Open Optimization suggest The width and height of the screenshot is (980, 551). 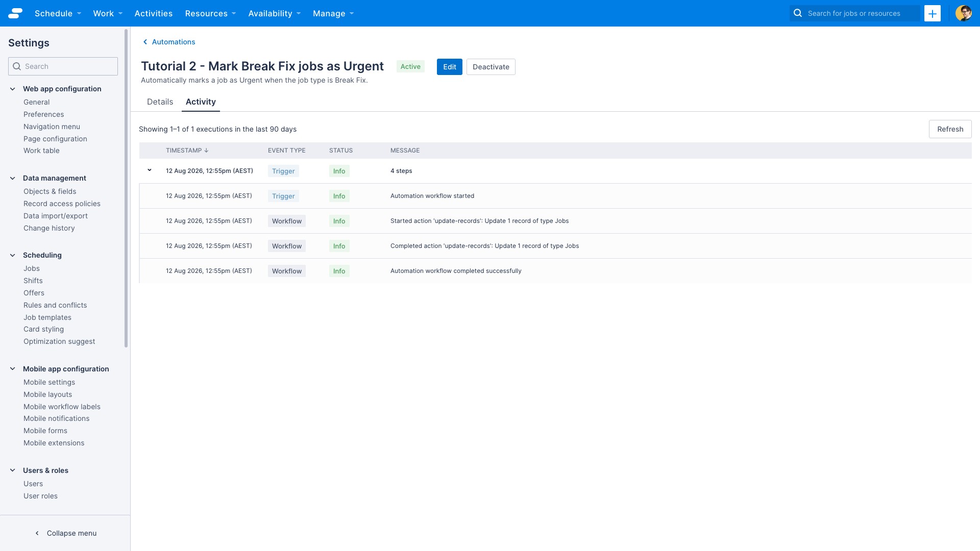coord(59,341)
